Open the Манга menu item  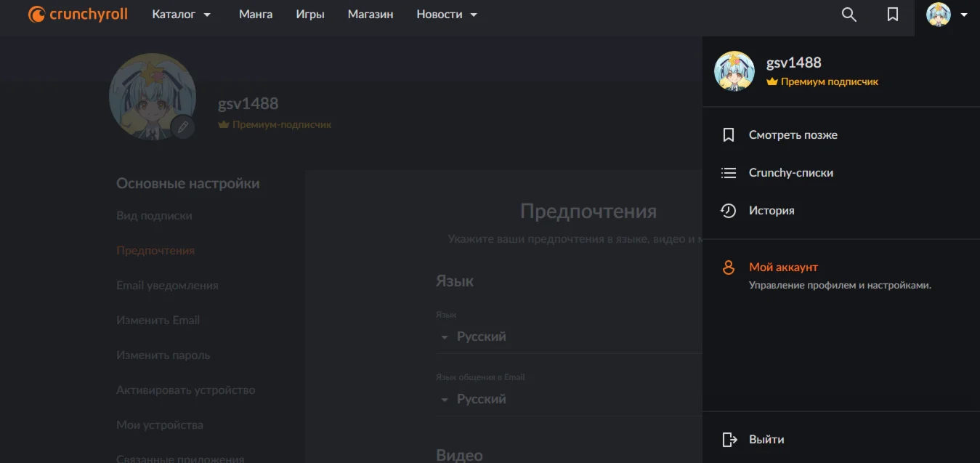pyautogui.click(x=256, y=15)
